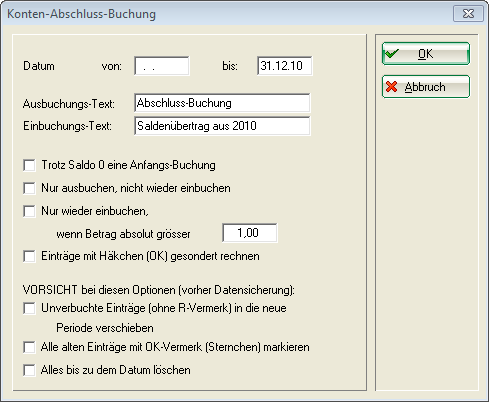The height and width of the screenshot is (402, 489).
Task: Click the Einbuchungs-Text field with Saldenübertrag
Action: [x=222, y=126]
